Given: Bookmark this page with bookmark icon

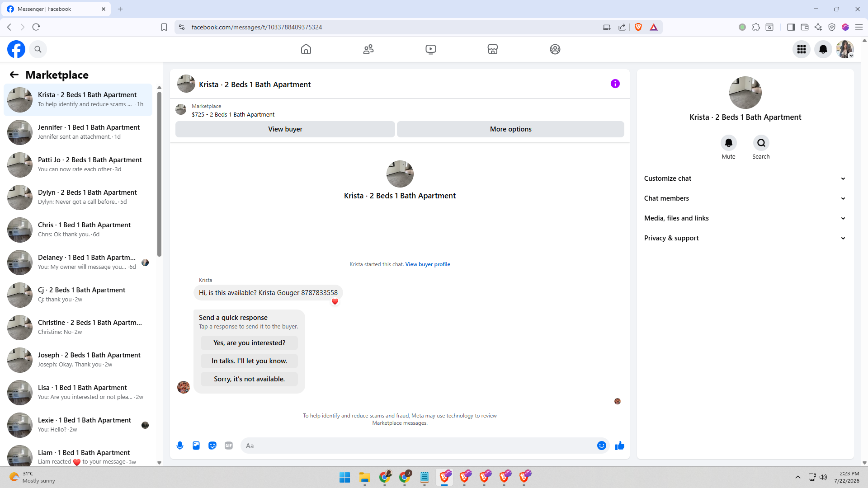Looking at the screenshot, I should click(x=164, y=27).
